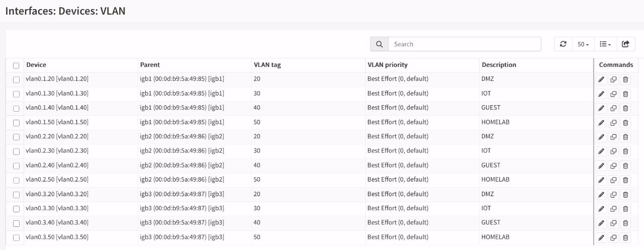The image size is (644, 250).
Task: Select all rows with header checkbox
Action: pyautogui.click(x=16, y=65)
